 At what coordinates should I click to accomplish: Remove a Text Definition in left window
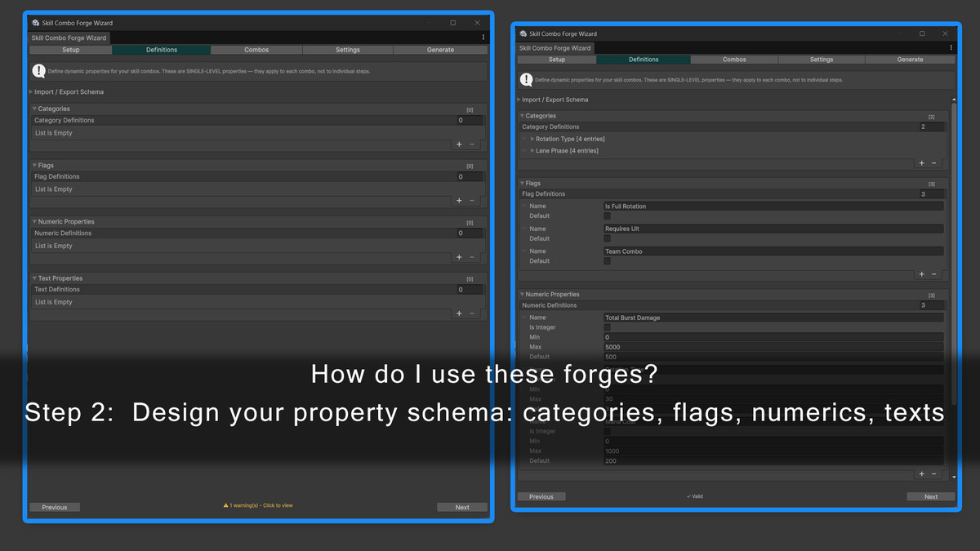tap(472, 313)
